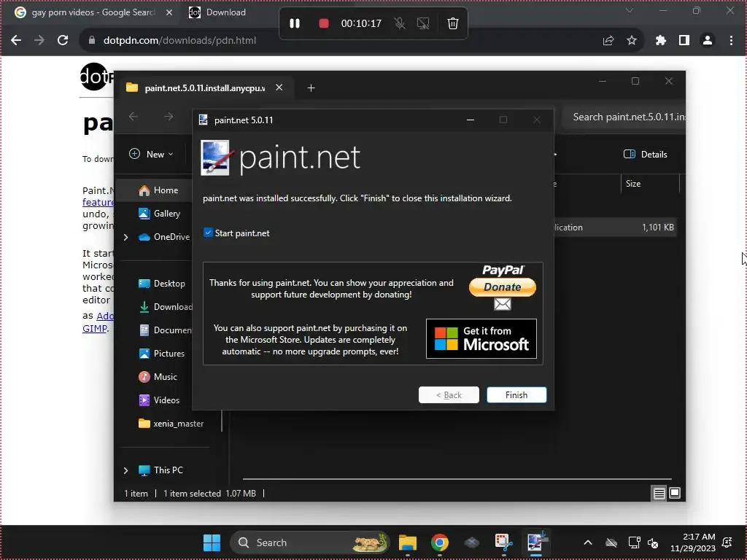Screen dimensions: 747x560
Task: Open Chrome extensions puzzle icon
Action: tap(661, 41)
